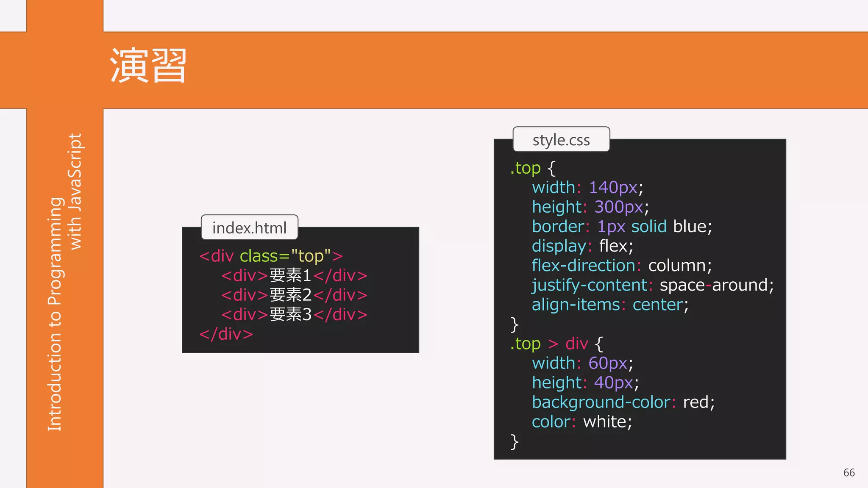Click the "background-color: red;" line
Image resolution: width=868 pixels, height=488 pixels.
pyautogui.click(x=623, y=402)
